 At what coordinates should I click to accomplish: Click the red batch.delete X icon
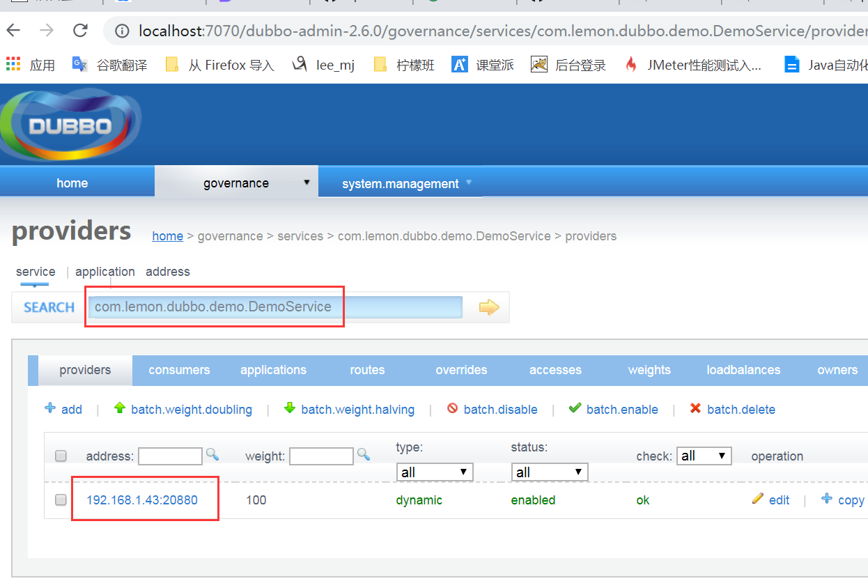pyautogui.click(x=695, y=409)
